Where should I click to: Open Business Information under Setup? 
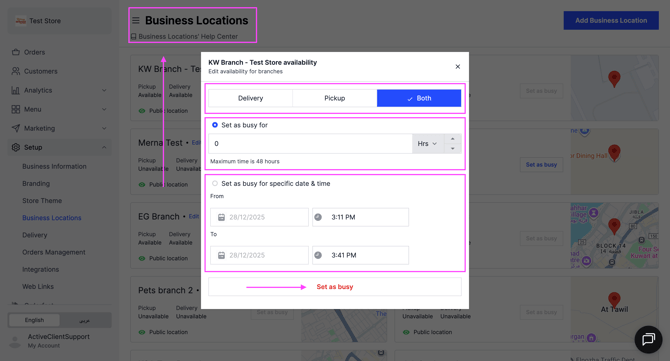click(x=54, y=166)
